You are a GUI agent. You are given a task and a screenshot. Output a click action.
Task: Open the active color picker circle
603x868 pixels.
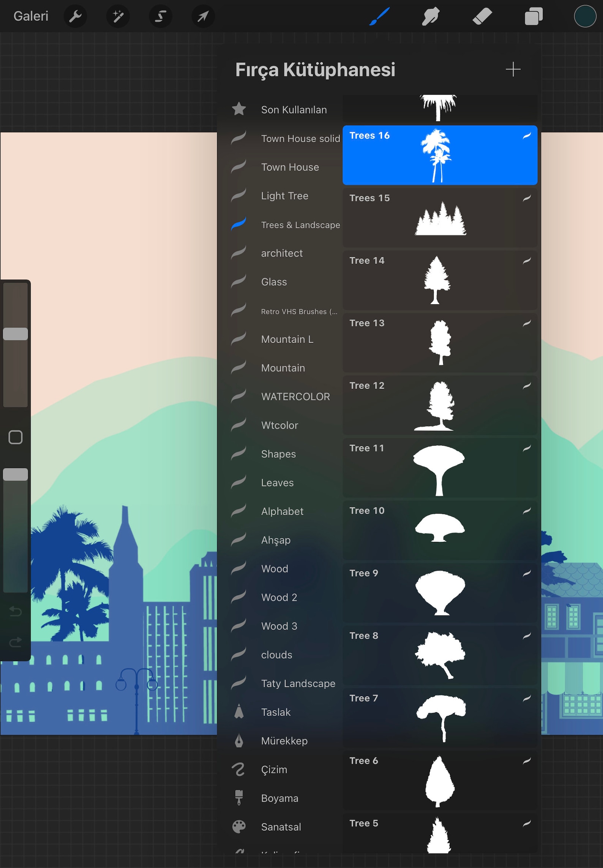585,16
